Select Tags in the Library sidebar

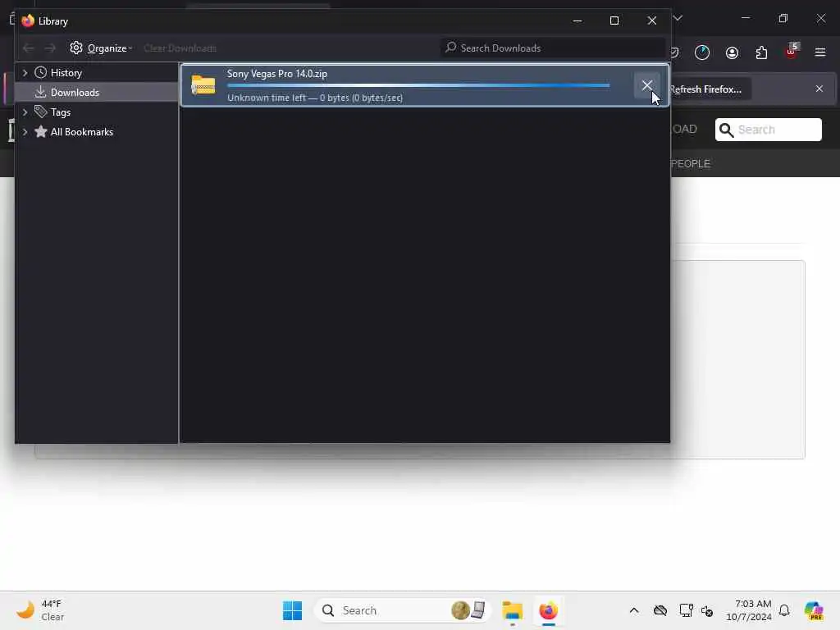coord(60,112)
